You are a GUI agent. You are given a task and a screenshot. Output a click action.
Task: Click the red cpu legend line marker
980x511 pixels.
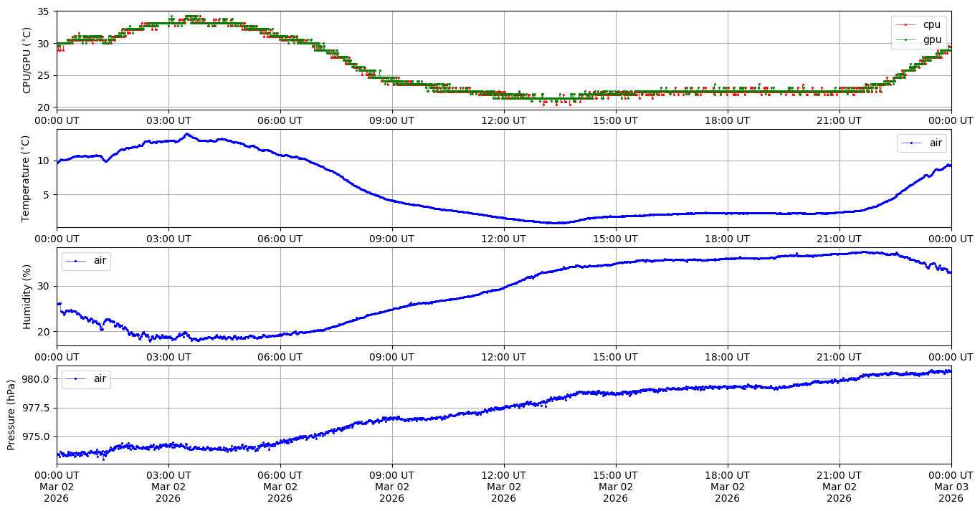click(906, 25)
